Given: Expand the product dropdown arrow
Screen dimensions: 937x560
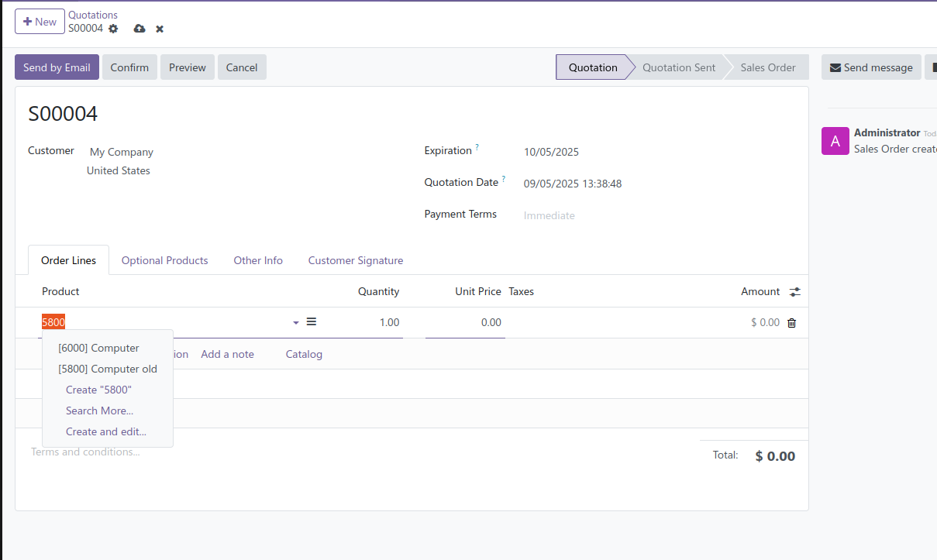Looking at the screenshot, I should 296,323.
